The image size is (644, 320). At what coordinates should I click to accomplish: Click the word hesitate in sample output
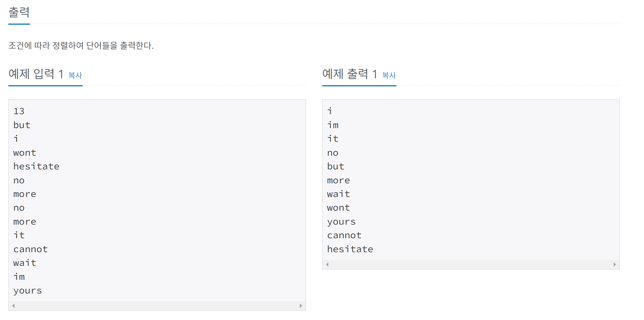[350, 249]
